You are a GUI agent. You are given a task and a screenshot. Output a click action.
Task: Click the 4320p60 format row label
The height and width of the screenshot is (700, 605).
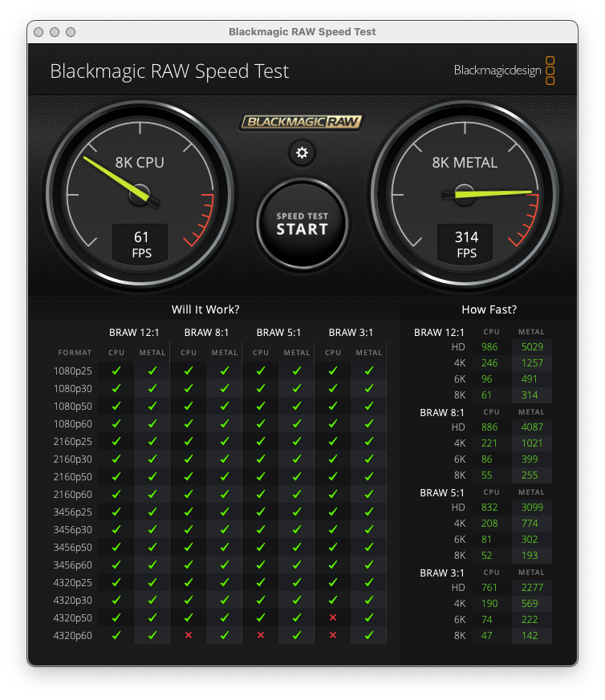(x=72, y=635)
